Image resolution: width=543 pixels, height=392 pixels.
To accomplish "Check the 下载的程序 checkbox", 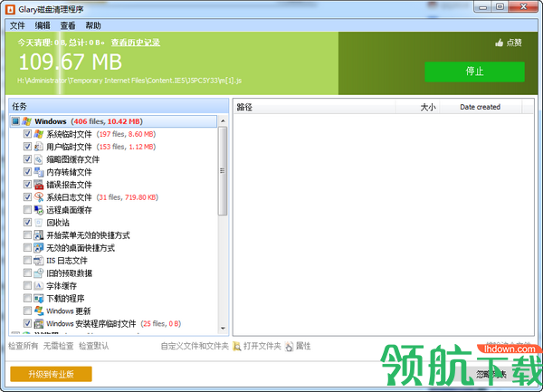I will (x=27, y=298).
